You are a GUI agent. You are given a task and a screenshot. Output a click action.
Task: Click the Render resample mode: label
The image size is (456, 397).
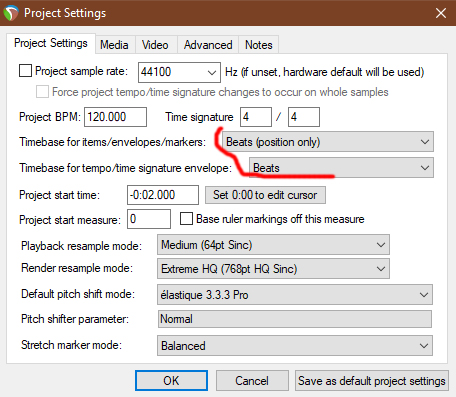tap(77, 268)
